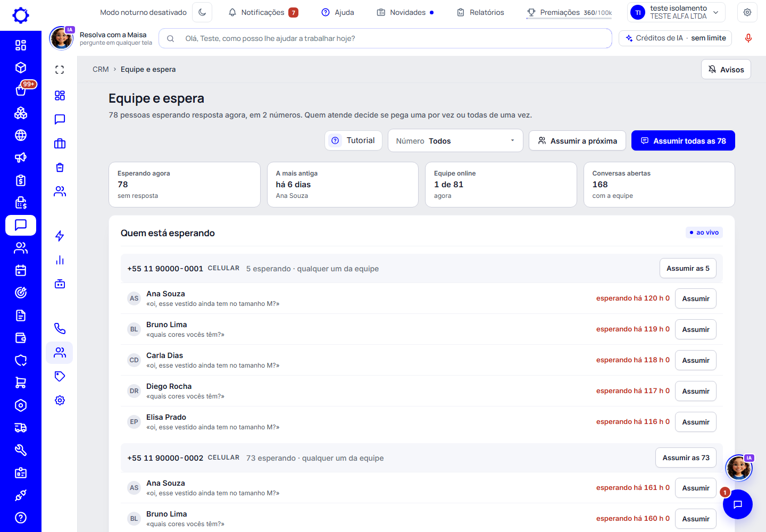Open Notificações with 7 badge
Viewport: 766px width, 532px height.
click(x=263, y=12)
